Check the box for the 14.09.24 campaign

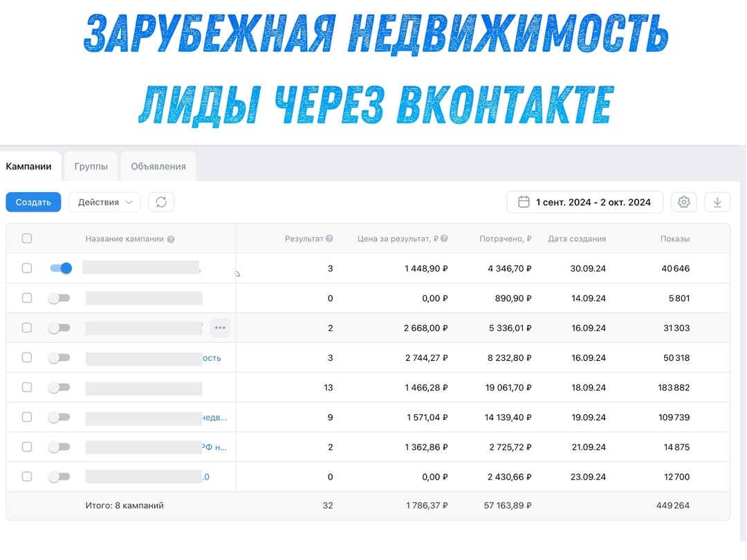(27, 298)
